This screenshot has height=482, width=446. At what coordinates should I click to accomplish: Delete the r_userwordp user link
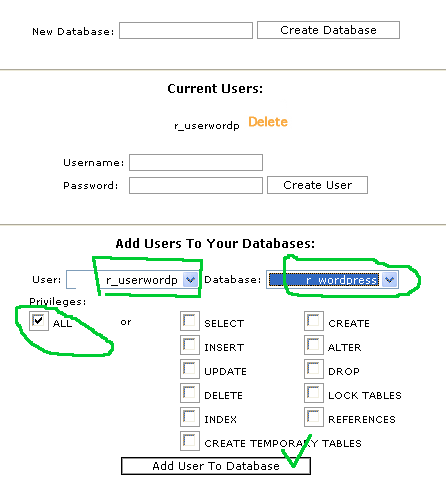coord(268,122)
